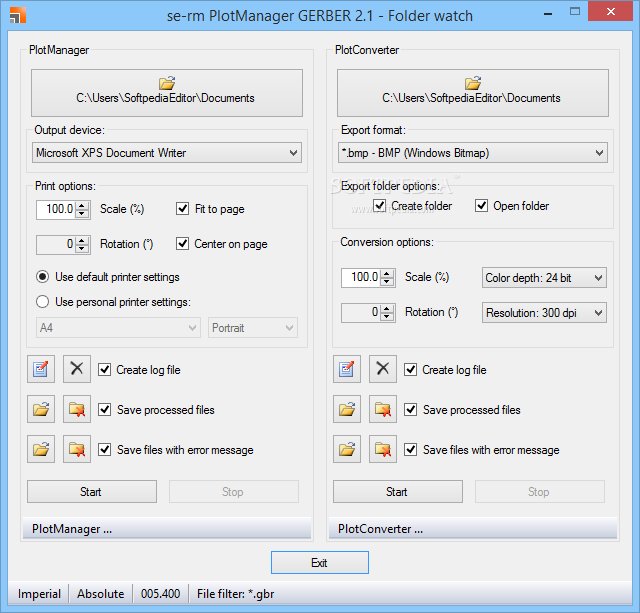Screen dimensions: 640x613
Task: Click remove folder icon beside PlotManager Save files with error
Action: (77, 449)
